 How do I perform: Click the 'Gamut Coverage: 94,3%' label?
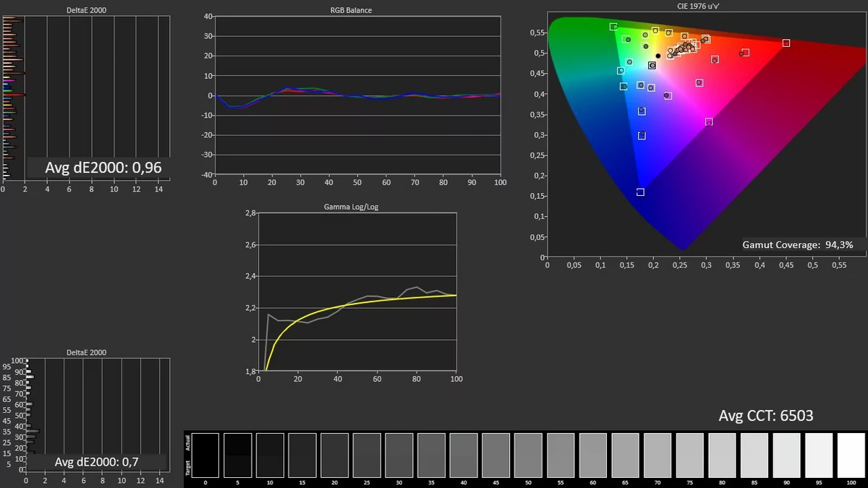point(797,245)
